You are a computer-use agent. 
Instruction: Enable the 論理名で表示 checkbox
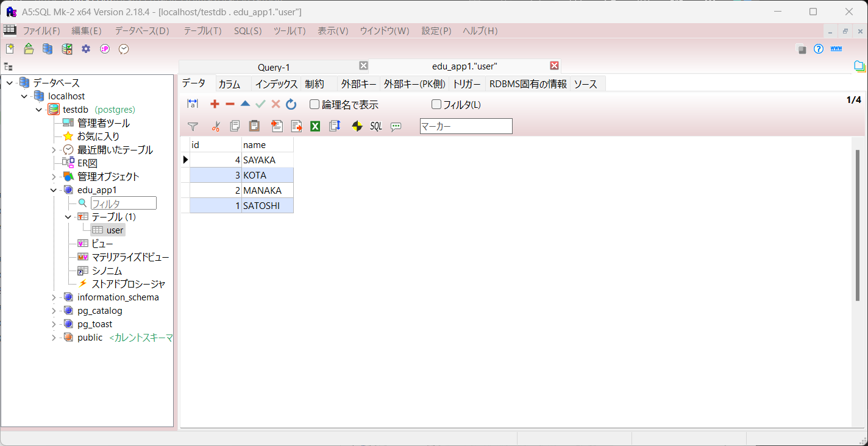coord(315,104)
